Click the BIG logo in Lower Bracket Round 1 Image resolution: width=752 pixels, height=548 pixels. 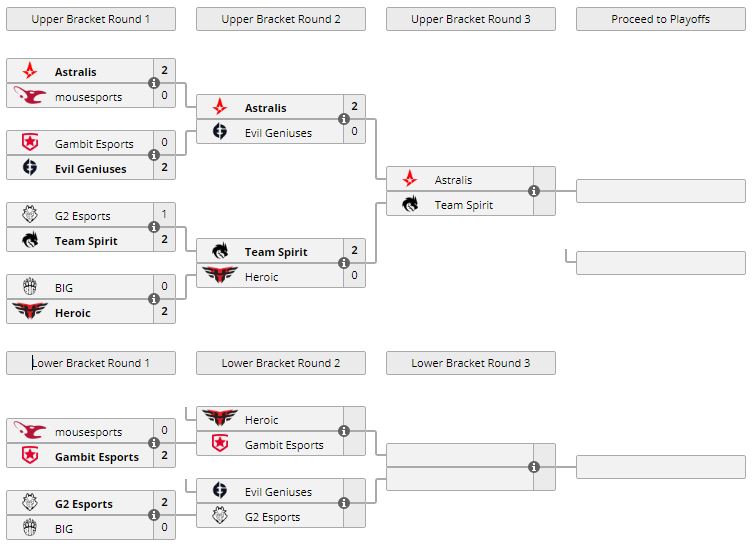tap(30, 528)
